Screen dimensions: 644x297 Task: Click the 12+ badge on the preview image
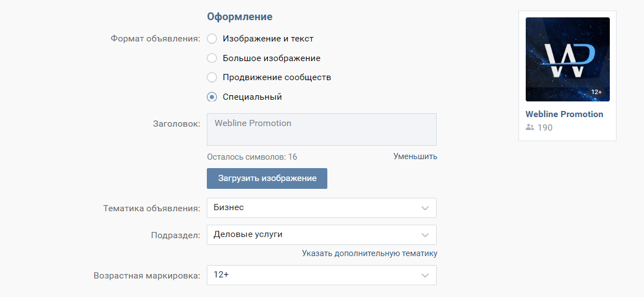pyautogui.click(x=596, y=92)
